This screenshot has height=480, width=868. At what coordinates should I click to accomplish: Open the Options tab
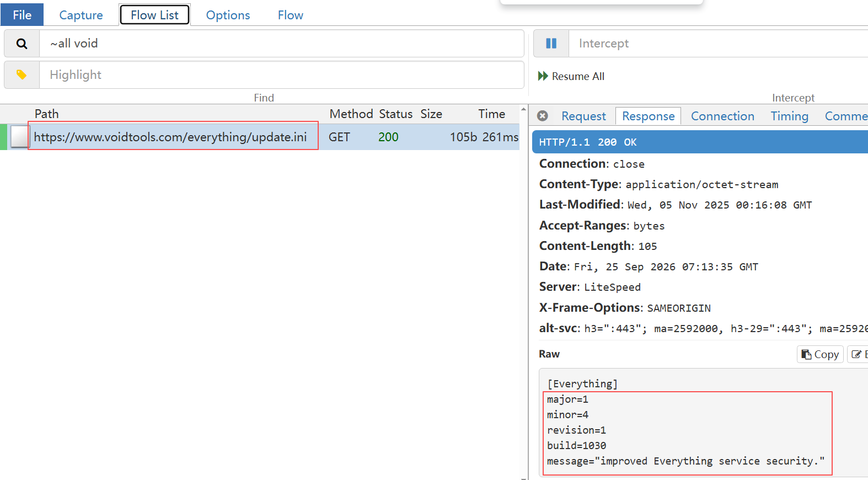(228, 15)
